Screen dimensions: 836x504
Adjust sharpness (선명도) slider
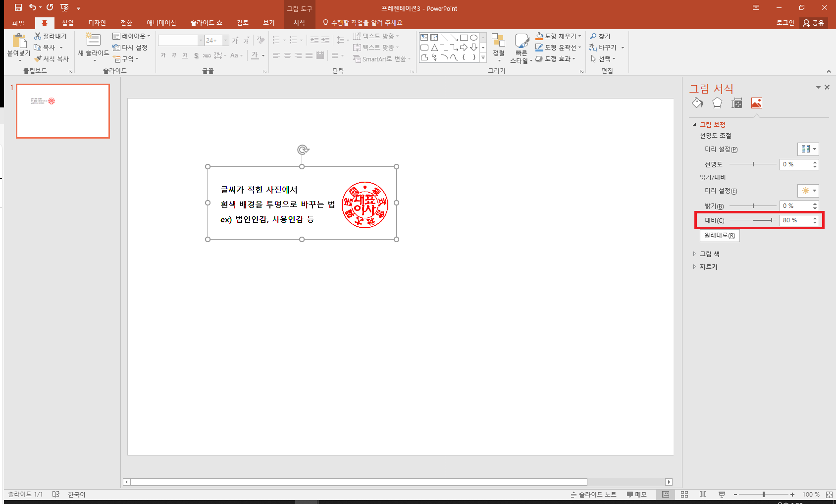tap(753, 164)
